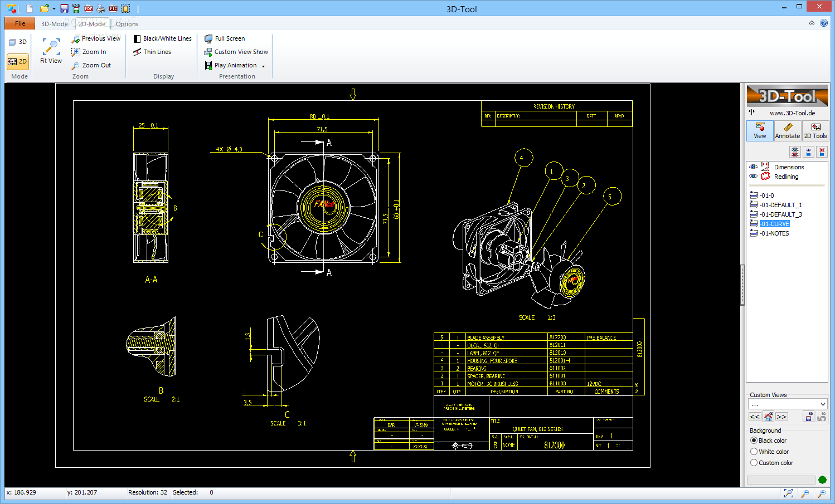
Task: Click the printer icon in title toolbar
Action: click(101, 8)
